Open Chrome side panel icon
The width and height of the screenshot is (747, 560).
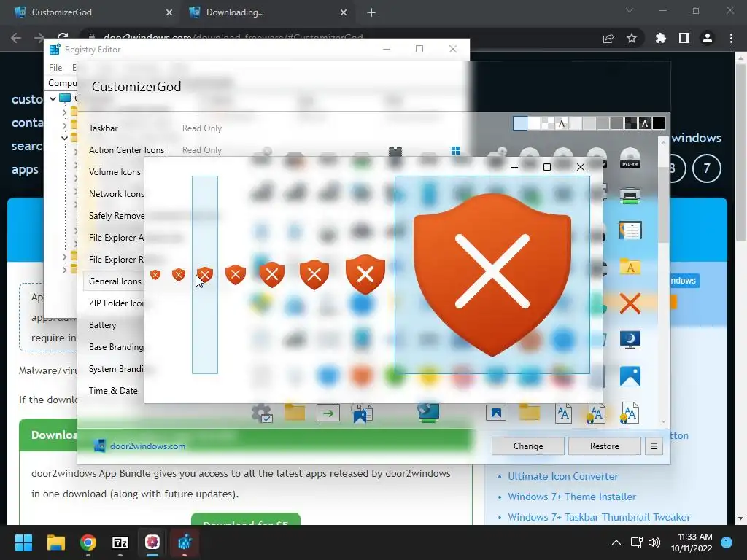click(684, 38)
